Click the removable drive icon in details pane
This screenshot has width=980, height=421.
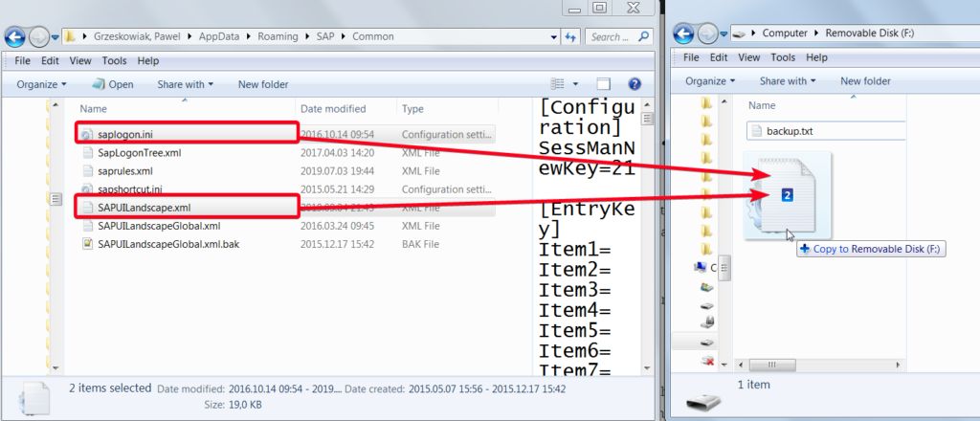pyautogui.click(x=702, y=402)
